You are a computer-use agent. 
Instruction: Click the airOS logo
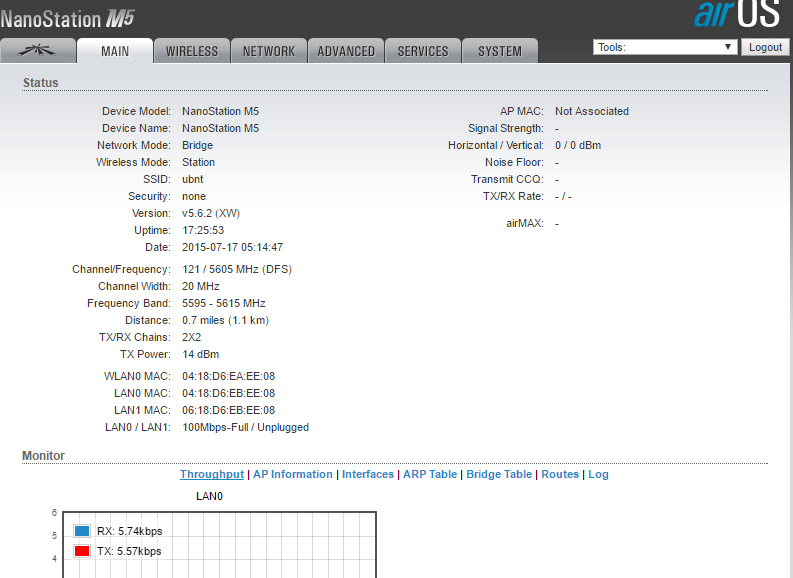click(737, 13)
